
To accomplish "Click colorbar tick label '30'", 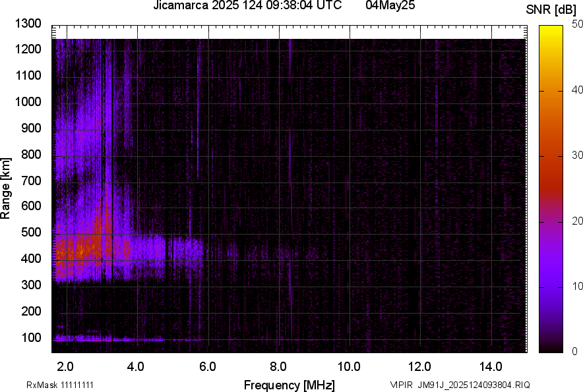I will pyautogui.click(x=577, y=155).
